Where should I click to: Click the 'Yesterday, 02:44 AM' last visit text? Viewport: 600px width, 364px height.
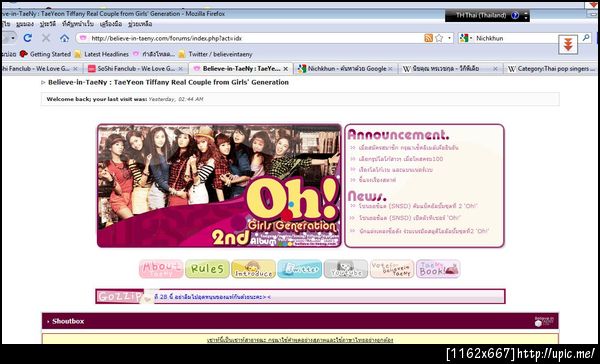[176, 99]
